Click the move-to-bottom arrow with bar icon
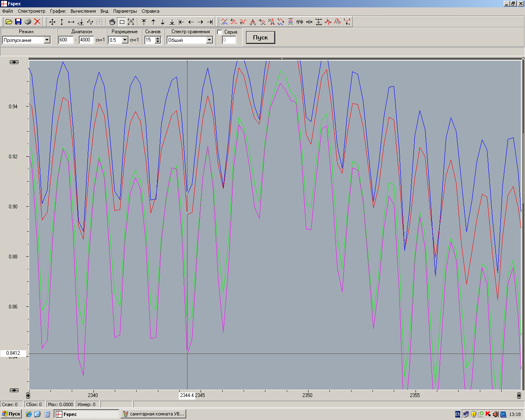This screenshot has width=525, height=420. pyautogui.click(x=172, y=22)
